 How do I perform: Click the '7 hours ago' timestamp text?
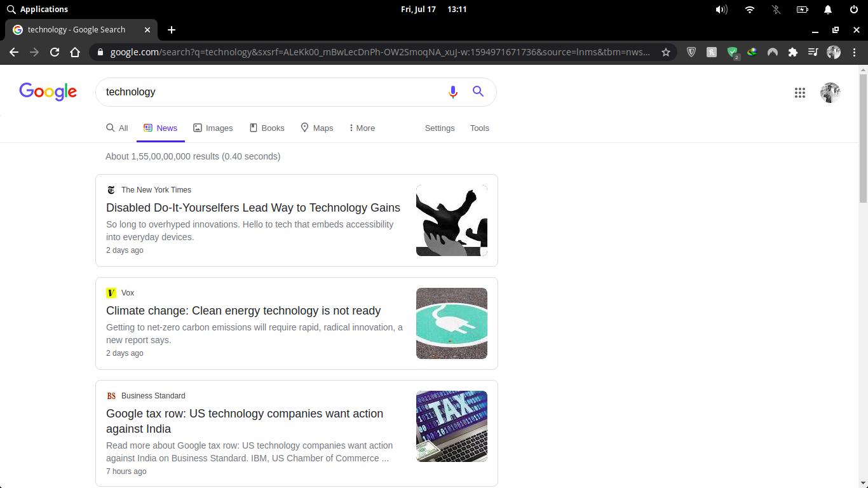[126, 471]
